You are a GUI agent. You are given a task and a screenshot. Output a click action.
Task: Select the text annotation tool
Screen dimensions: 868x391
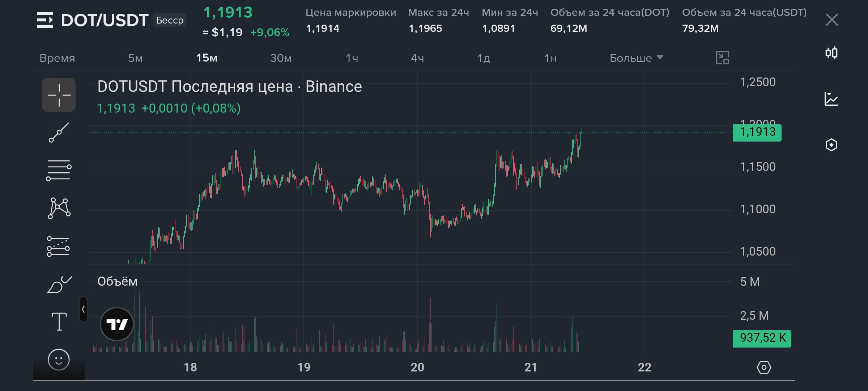(59, 322)
